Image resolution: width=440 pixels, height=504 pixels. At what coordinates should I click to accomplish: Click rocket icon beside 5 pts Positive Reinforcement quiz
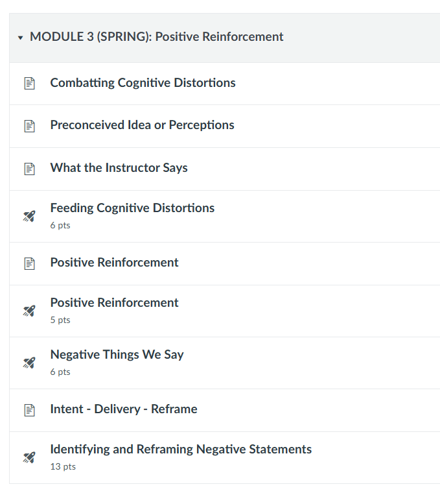[29, 311]
